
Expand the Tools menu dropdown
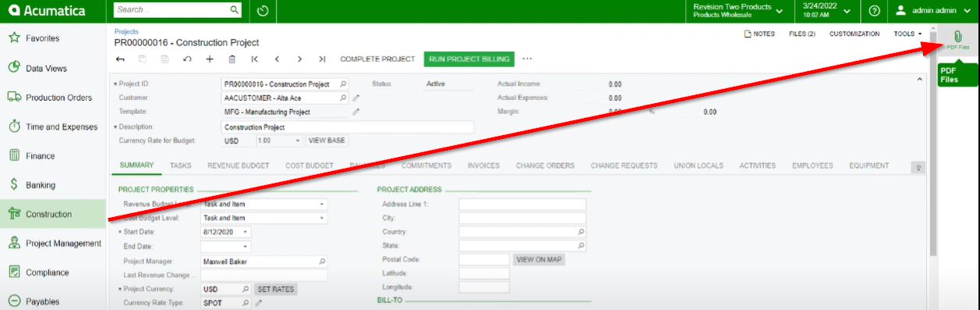point(907,34)
